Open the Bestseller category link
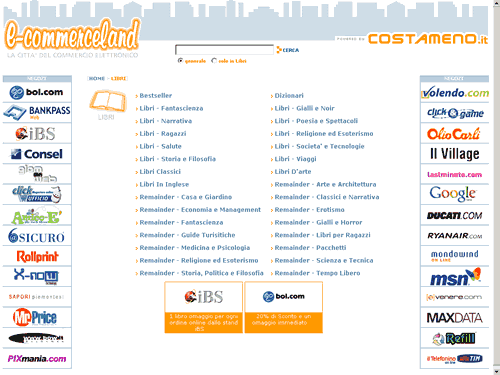The width and height of the screenshot is (500, 375). (x=156, y=96)
